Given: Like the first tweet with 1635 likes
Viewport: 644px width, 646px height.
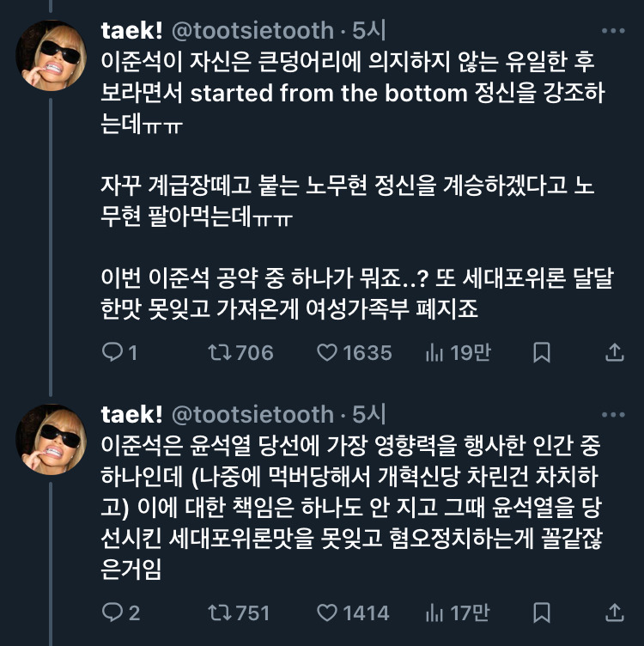Looking at the screenshot, I should click(x=327, y=352).
